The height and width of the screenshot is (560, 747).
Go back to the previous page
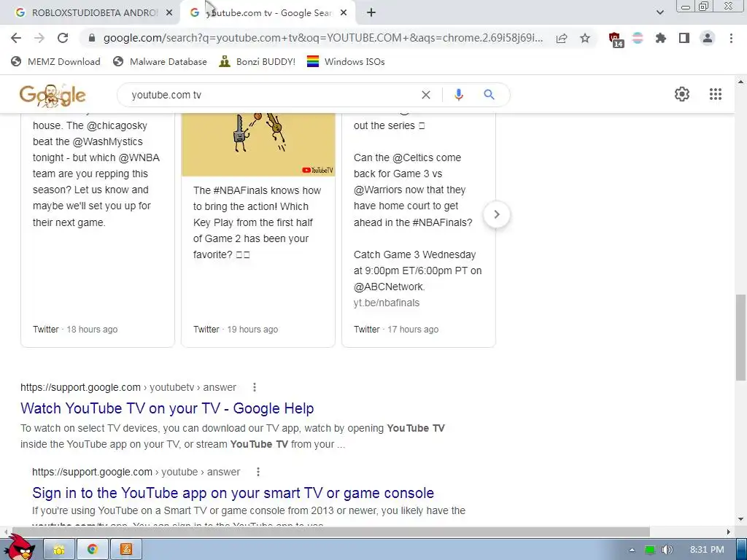16,38
